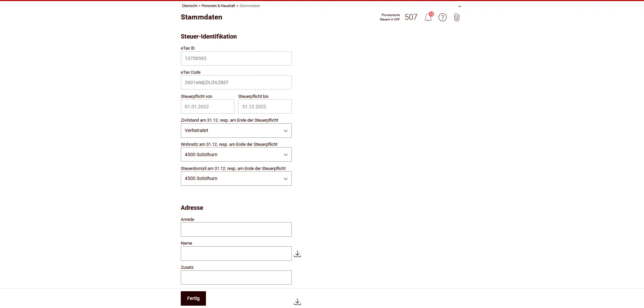Click the provisional taxes amount 507
Viewport: 644px width, 308px height.
(411, 17)
